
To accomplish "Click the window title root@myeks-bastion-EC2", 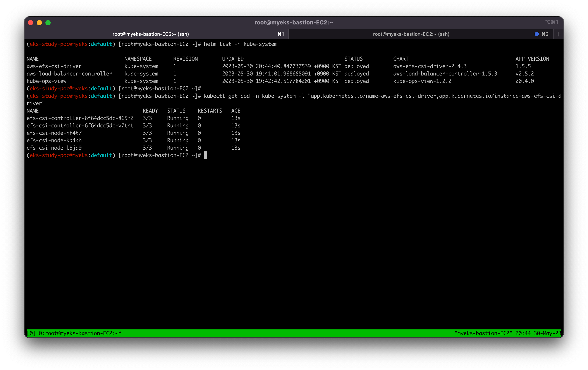I will coord(294,22).
